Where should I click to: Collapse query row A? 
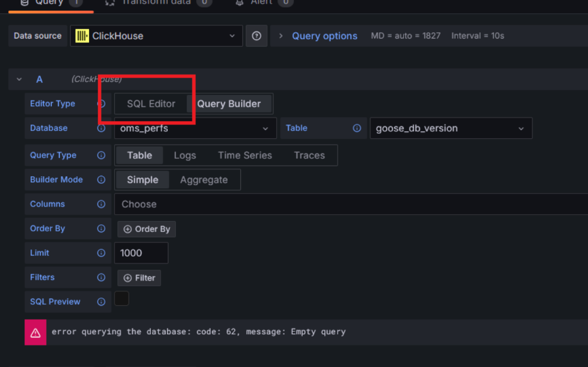click(x=19, y=79)
